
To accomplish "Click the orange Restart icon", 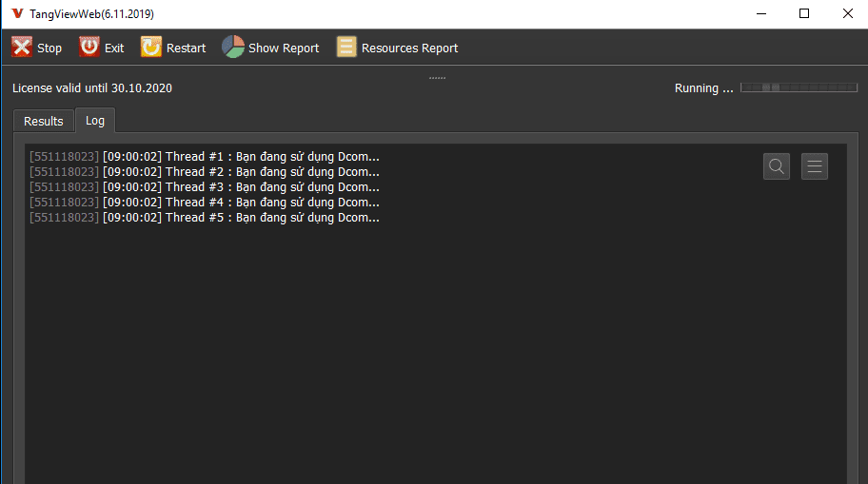I will [151, 48].
